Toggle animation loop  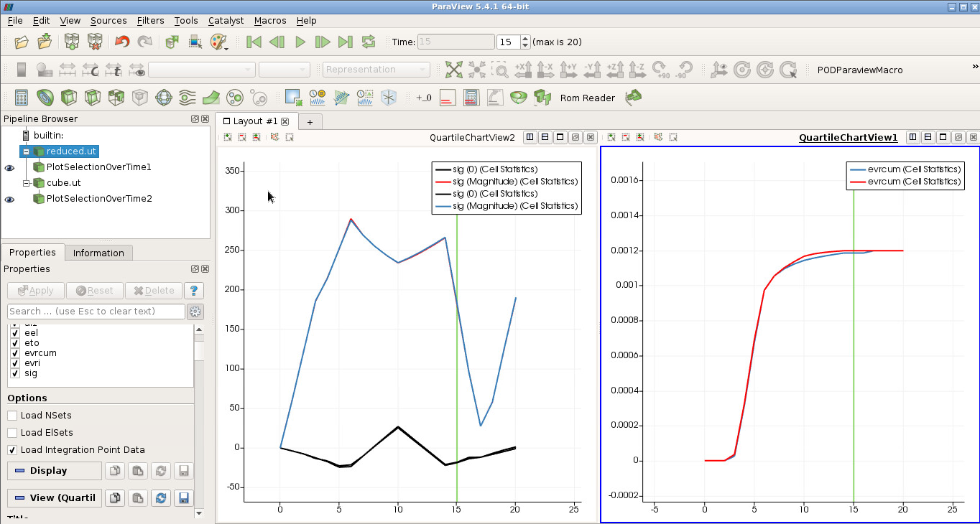point(369,42)
